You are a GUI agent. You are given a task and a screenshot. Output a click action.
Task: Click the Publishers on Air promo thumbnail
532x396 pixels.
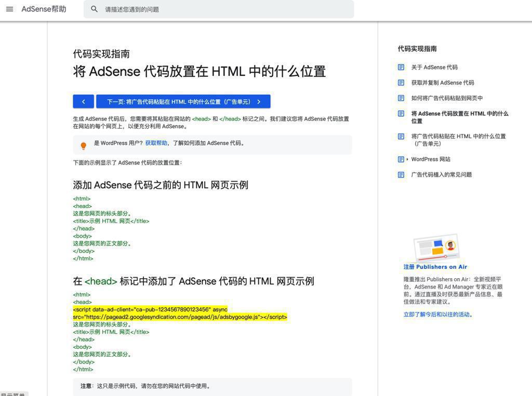click(x=436, y=248)
